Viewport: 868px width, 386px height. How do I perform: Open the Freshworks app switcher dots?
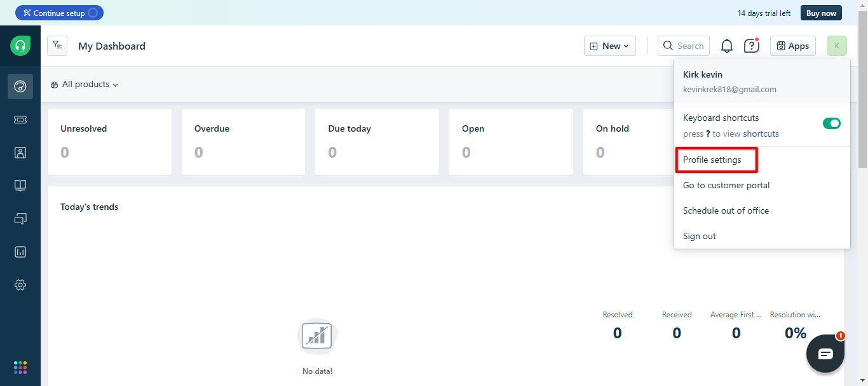pos(20,368)
